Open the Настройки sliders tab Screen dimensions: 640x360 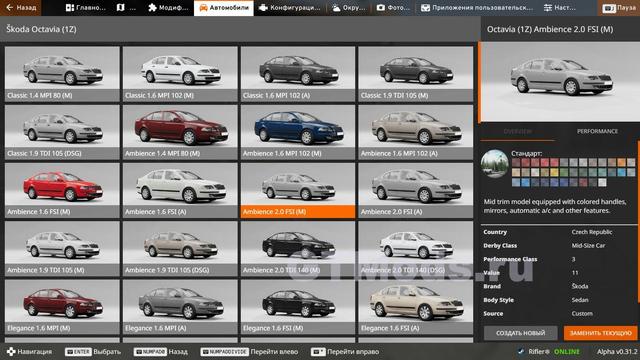pos(560,8)
